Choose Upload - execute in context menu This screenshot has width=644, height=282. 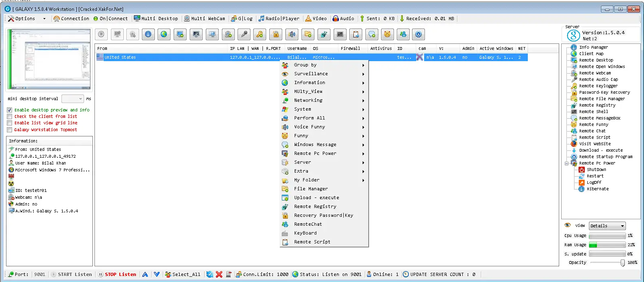point(324,198)
